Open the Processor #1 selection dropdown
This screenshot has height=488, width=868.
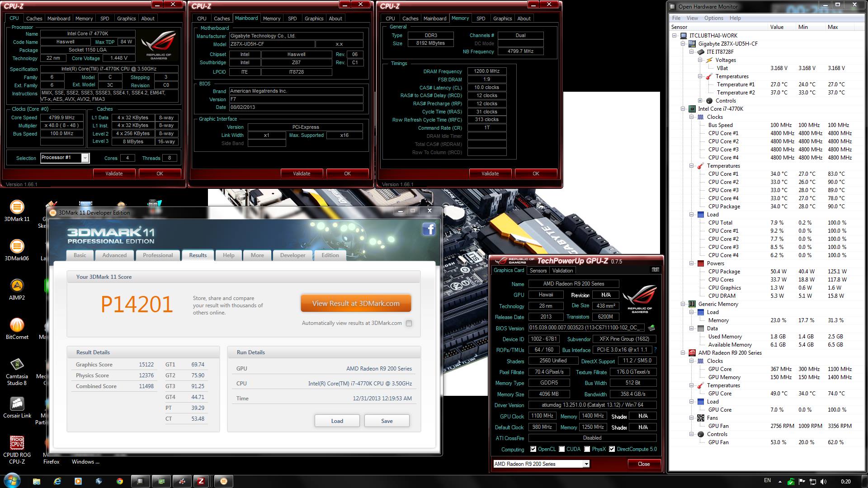85,158
